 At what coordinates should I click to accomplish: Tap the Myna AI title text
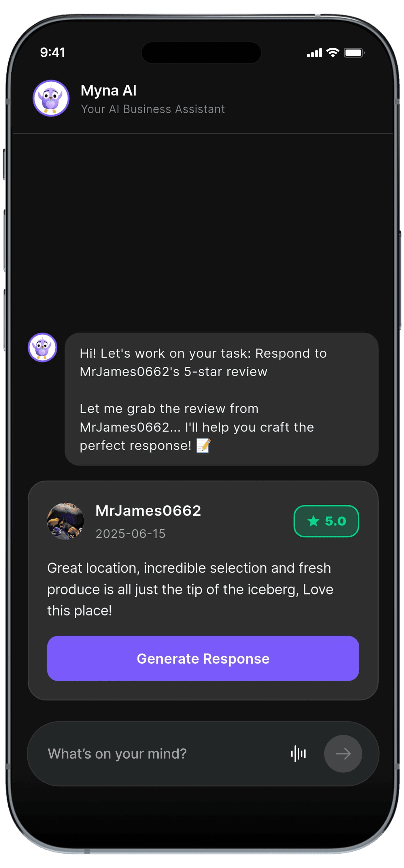click(108, 90)
